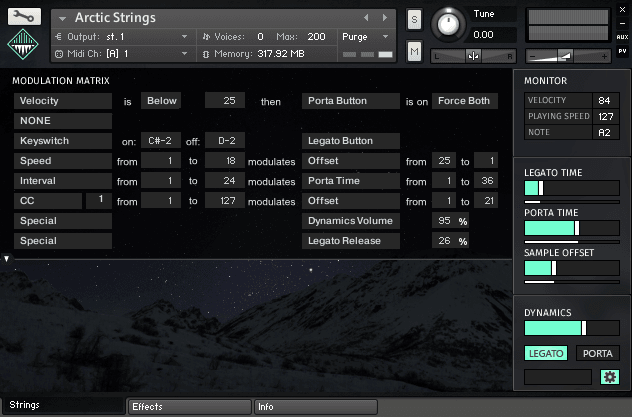Open the Porta Button target selector
This screenshot has height=417, width=632.
[351, 101]
